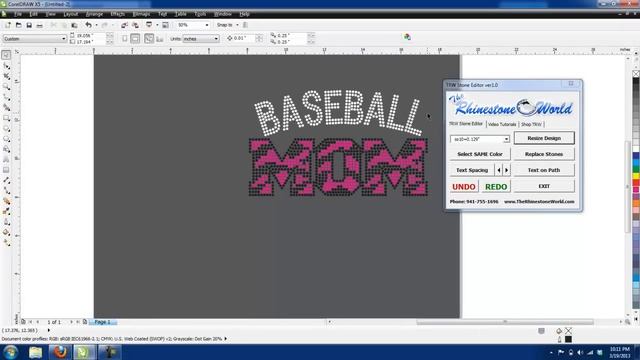
Task: Open the File menu
Action: (x=18, y=14)
